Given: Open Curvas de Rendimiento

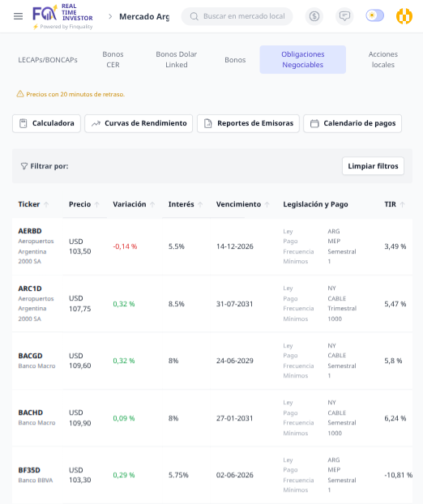Looking at the screenshot, I should tap(139, 123).
